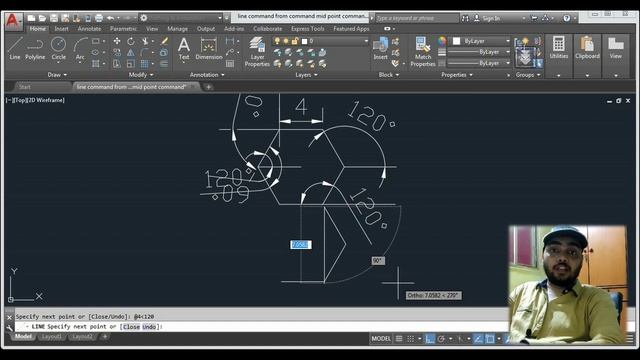Toggle object snap in status bar

tap(490, 339)
